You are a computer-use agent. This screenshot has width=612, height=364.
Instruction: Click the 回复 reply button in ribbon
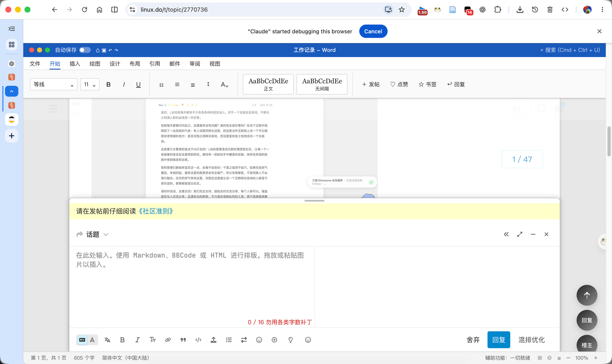pos(456,84)
